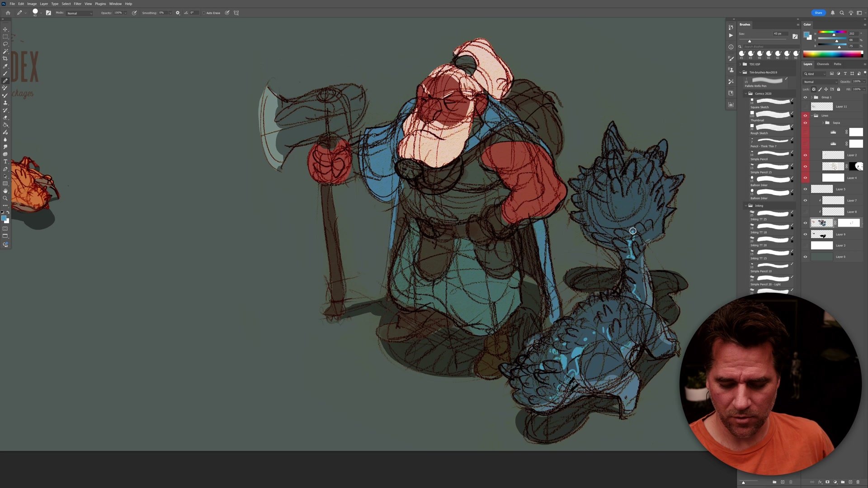Switch to the Channels tab
868x488 pixels.
pyautogui.click(x=823, y=64)
